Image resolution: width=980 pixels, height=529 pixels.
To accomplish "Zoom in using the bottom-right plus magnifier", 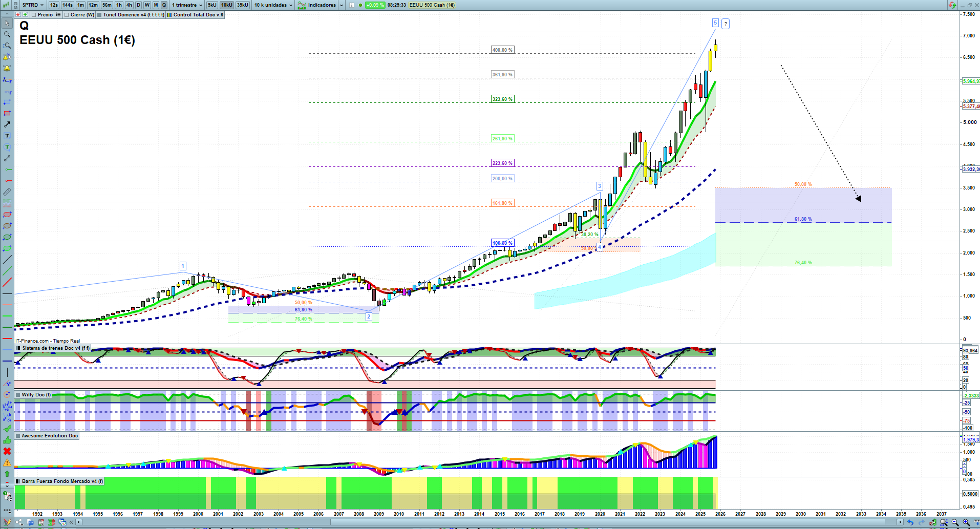I will click(x=966, y=522).
